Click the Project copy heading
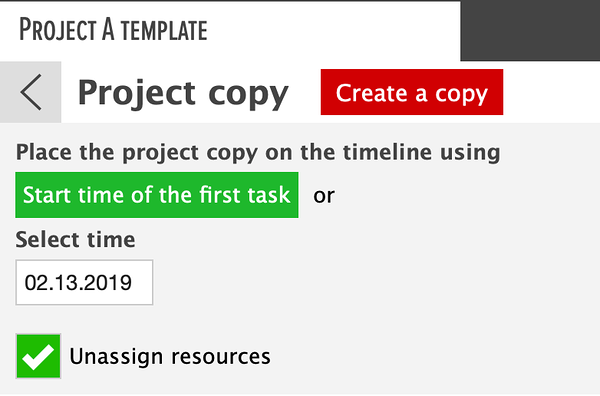The image size is (600, 396). 183,93
